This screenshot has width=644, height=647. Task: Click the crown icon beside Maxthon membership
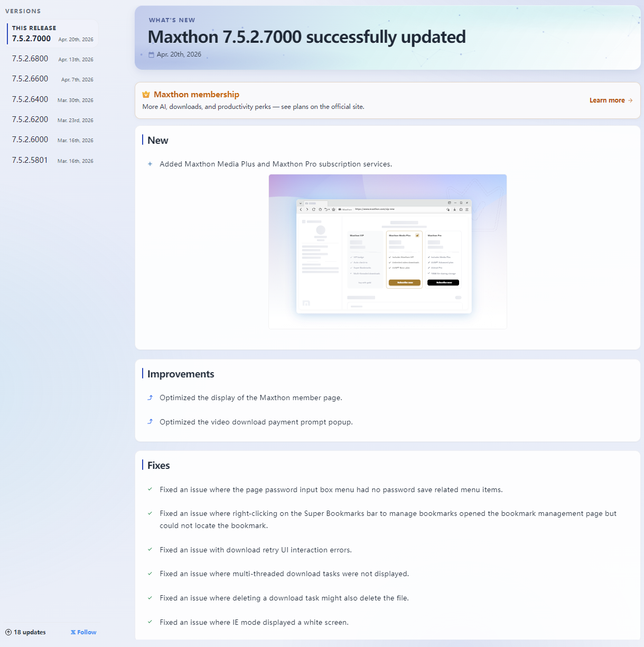pos(146,95)
